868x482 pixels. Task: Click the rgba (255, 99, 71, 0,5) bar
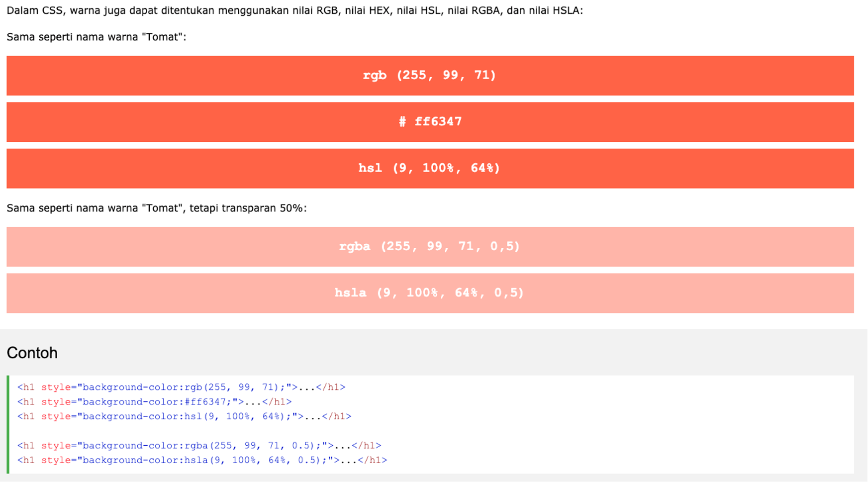[x=430, y=247]
